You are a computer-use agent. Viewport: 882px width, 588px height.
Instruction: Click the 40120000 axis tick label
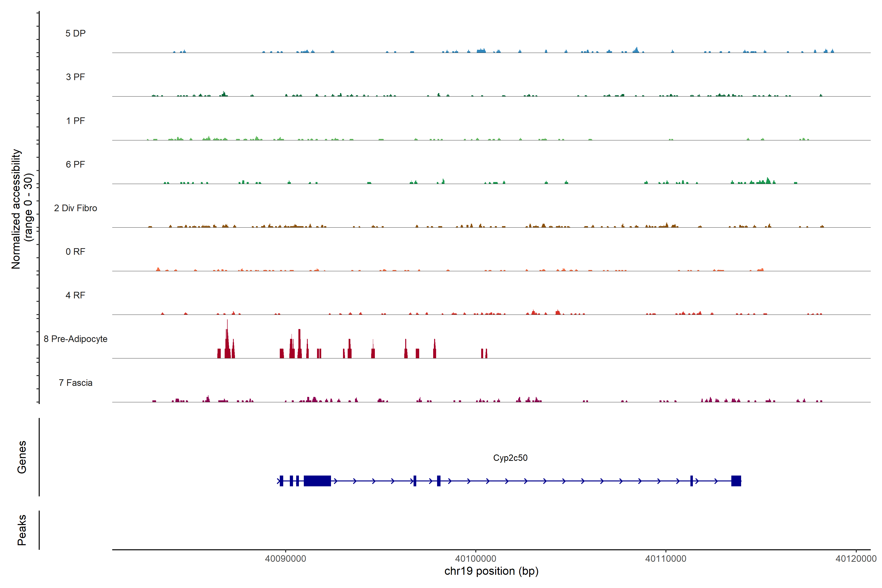pyautogui.click(x=856, y=558)
